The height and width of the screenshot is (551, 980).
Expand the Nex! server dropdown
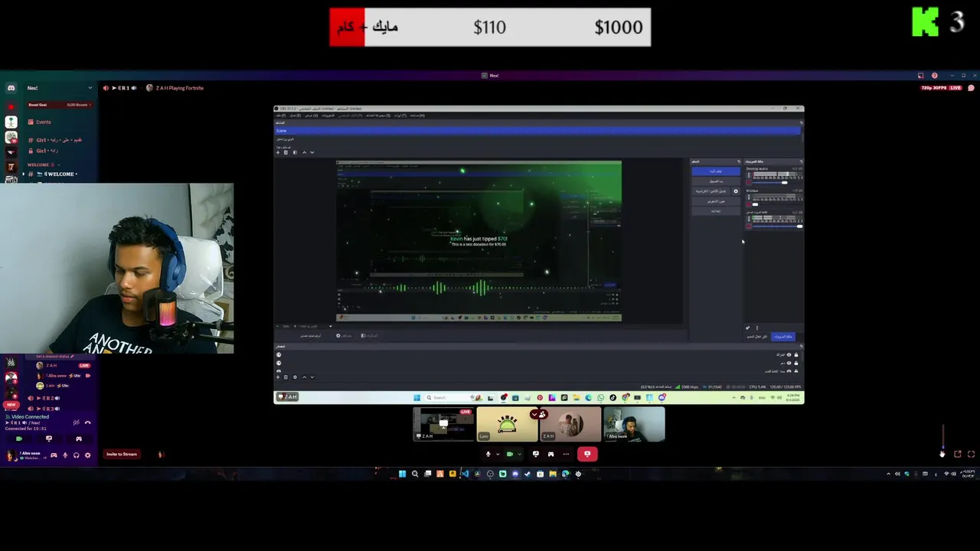pyautogui.click(x=90, y=88)
